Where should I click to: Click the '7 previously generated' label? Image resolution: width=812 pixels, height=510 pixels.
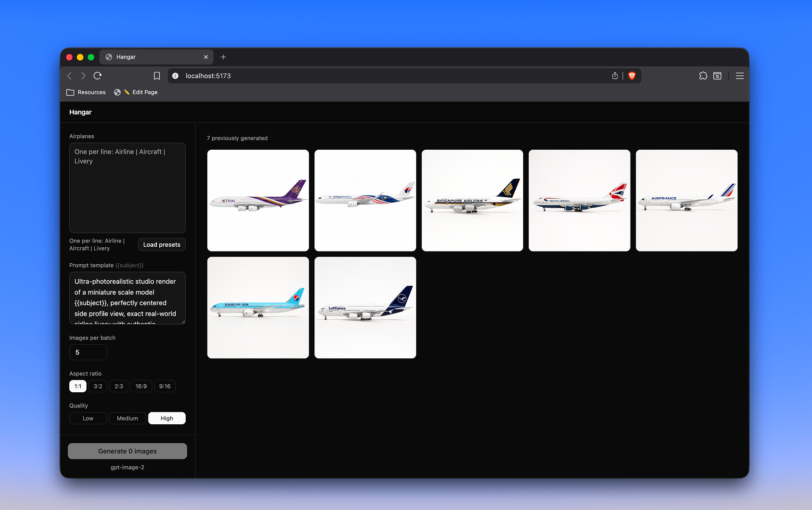(237, 138)
